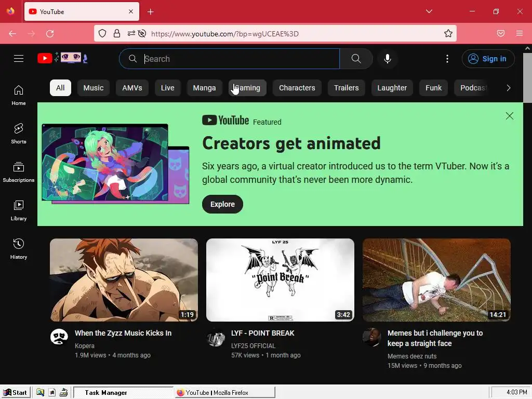Click the Zyzz video thumbnail
Viewport: 532px width, 399px height.
click(x=124, y=280)
